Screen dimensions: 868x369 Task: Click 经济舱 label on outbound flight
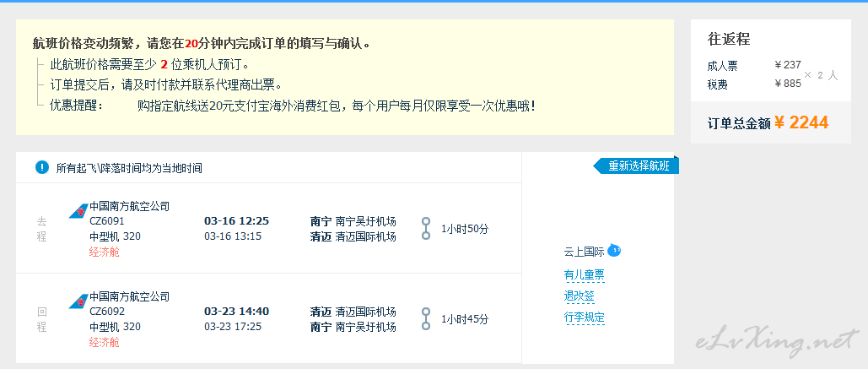(x=104, y=252)
